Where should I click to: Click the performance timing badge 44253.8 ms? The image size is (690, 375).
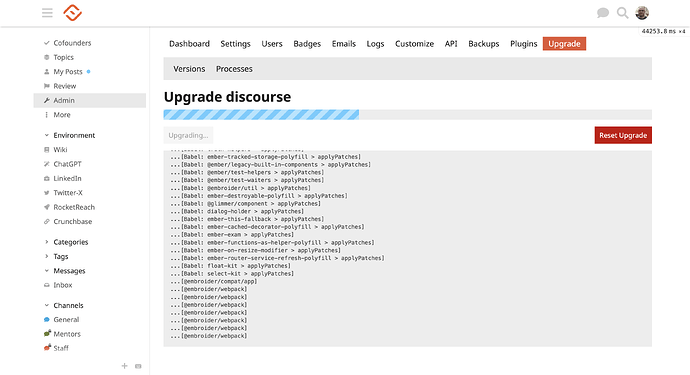click(663, 31)
